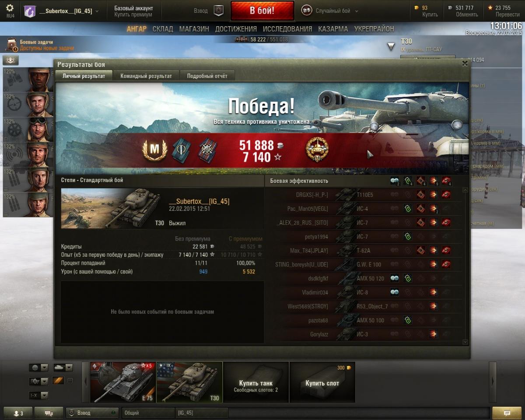Open the platoon Взвод shield icon
The width and height of the screenshot is (525, 420).
218,11
